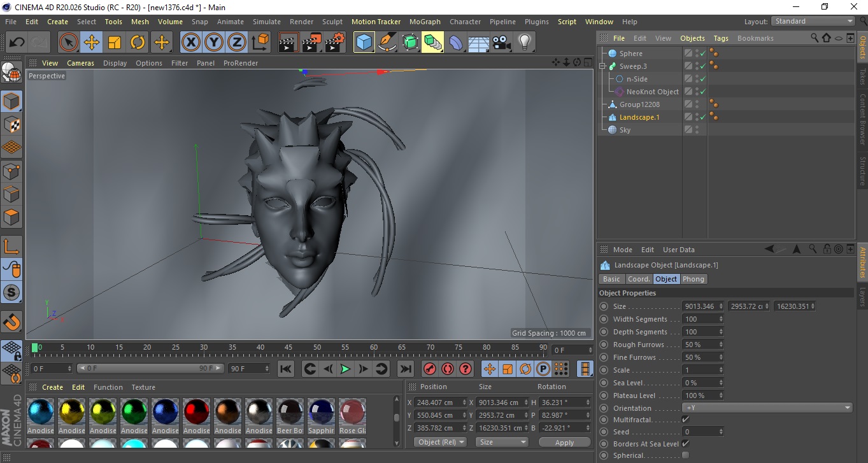The width and height of the screenshot is (868, 463).
Task: Open Tags menu in Object Manager
Action: 721,38
